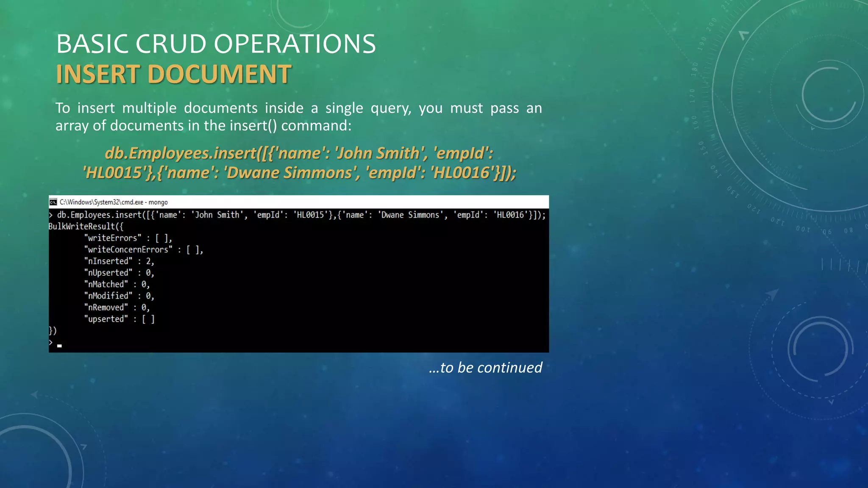Click the "writeConcernErrors" output line
This screenshot has height=488, width=868.
click(144, 250)
